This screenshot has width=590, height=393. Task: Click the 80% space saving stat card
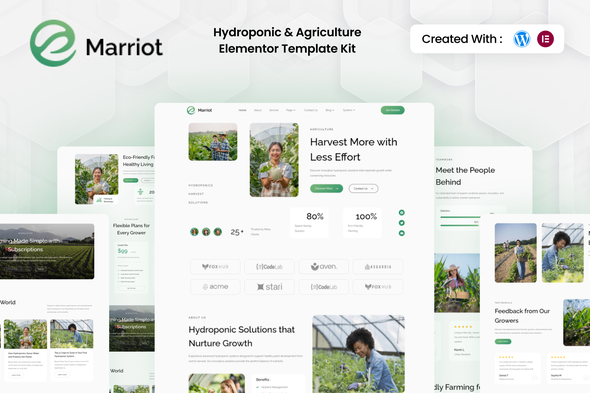(309, 223)
